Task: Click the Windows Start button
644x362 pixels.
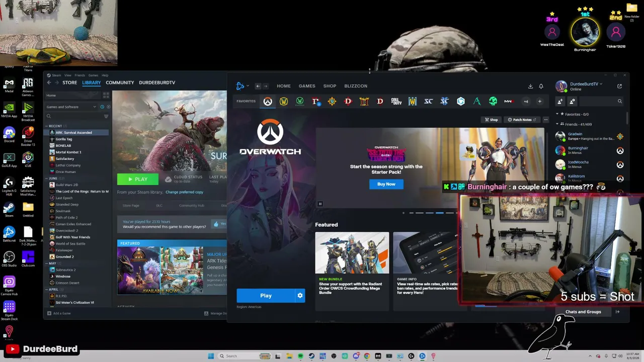Action: pyautogui.click(x=211, y=356)
